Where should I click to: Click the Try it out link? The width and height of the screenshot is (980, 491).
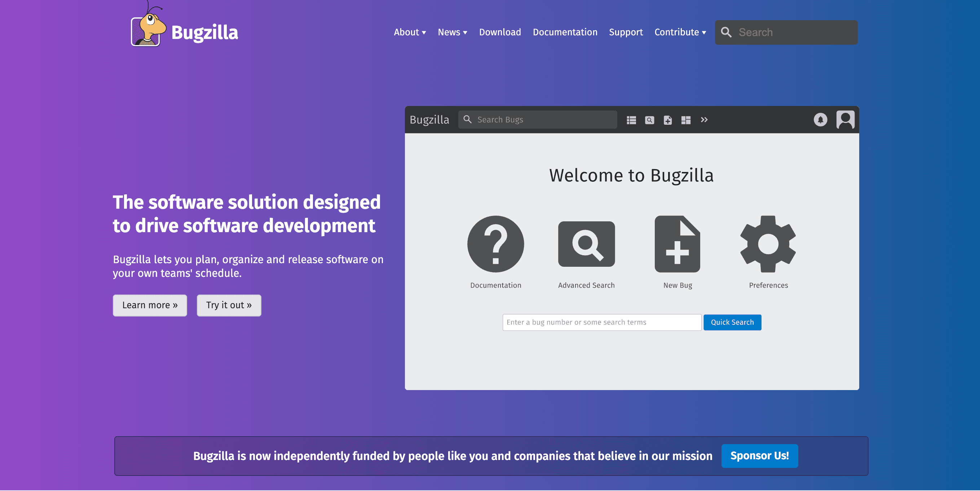coord(229,305)
